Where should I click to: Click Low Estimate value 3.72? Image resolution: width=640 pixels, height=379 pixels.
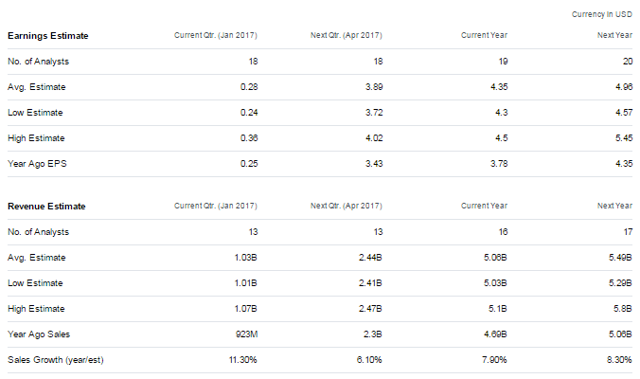click(x=374, y=113)
